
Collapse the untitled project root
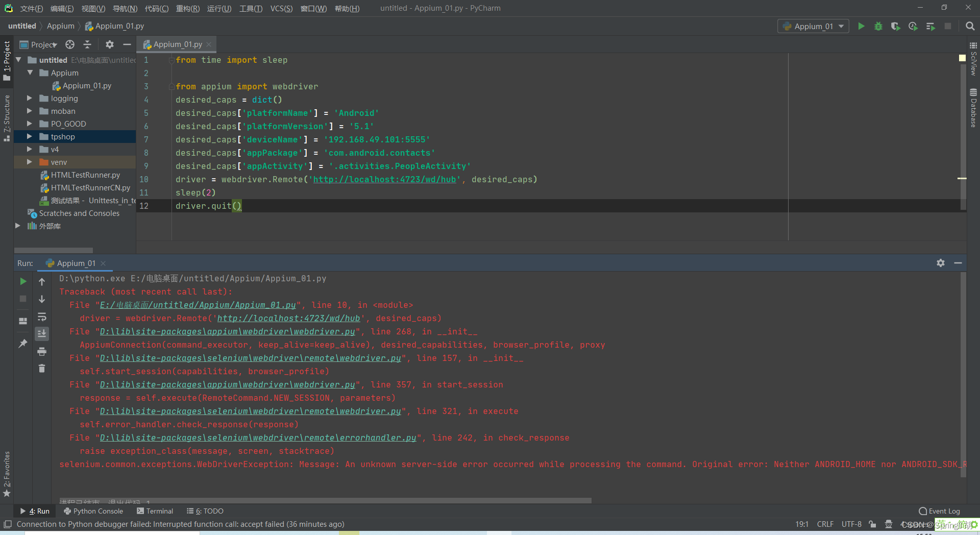click(19, 60)
